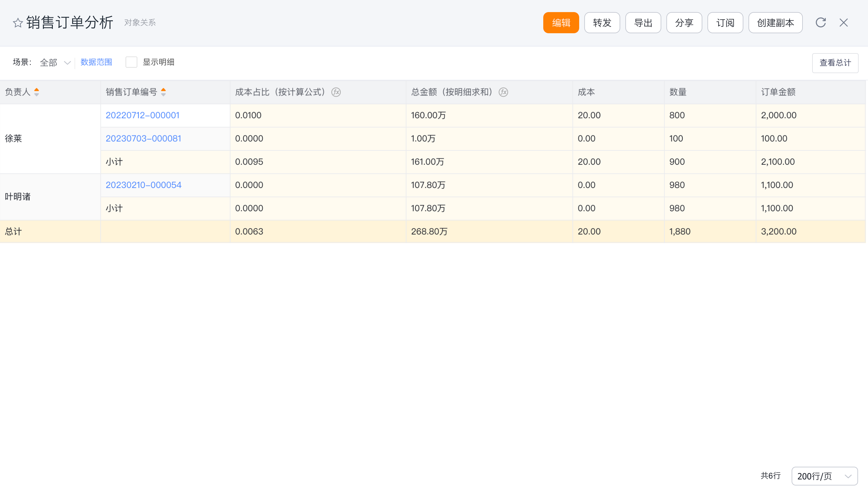Click fx icon beside 成本占比 header
868x490 pixels.
point(336,92)
